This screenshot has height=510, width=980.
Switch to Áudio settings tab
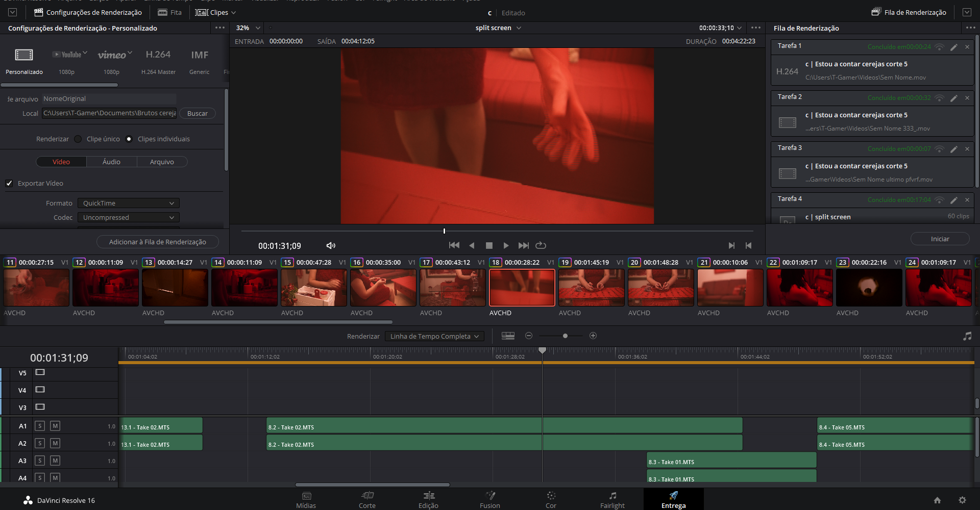111,162
